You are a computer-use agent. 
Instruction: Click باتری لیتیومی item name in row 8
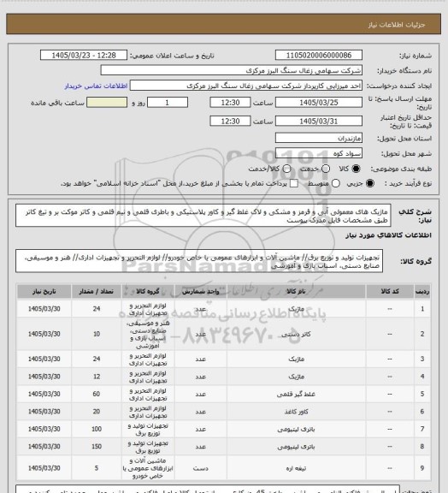[296, 447]
